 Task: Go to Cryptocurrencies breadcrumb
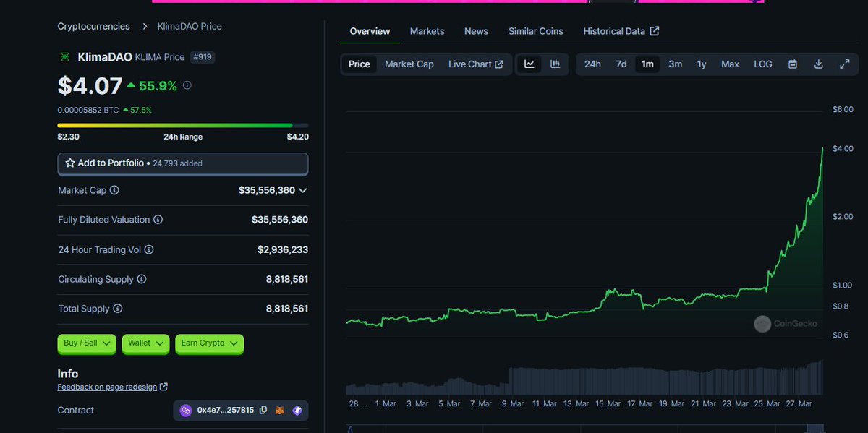[94, 26]
